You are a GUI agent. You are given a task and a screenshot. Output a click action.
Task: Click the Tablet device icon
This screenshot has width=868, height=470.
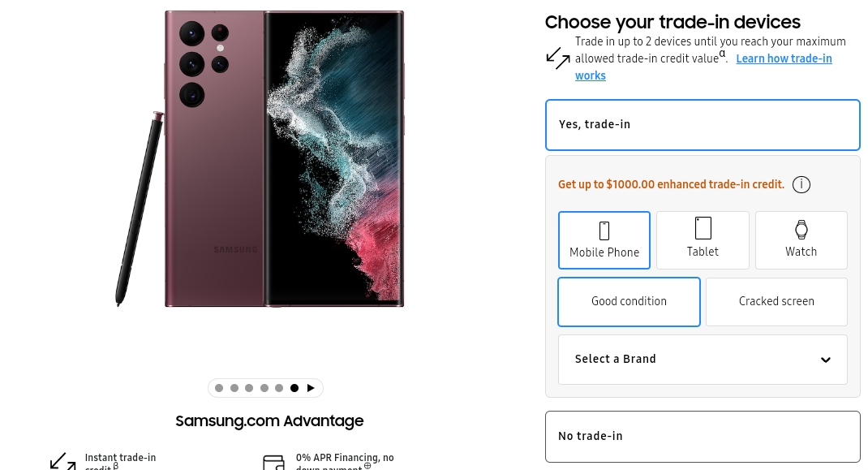[703, 228]
